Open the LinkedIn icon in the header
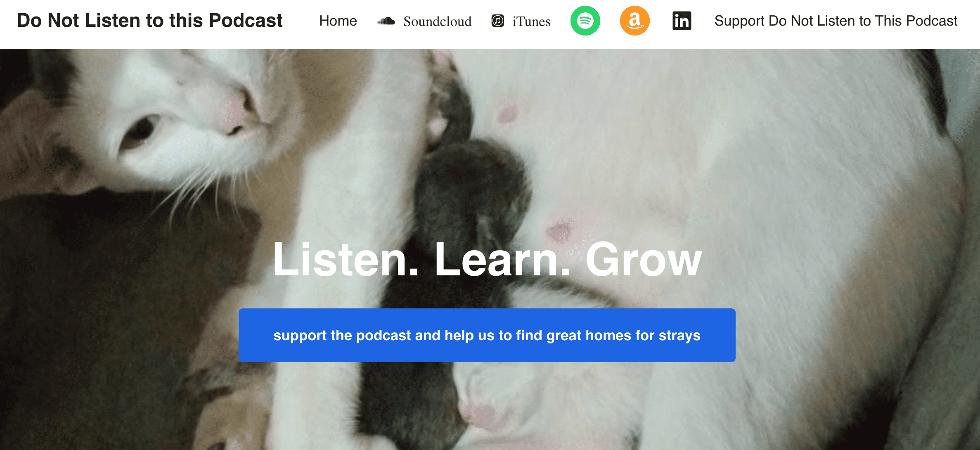Screen dimensions: 980x450 click(682, 21)
